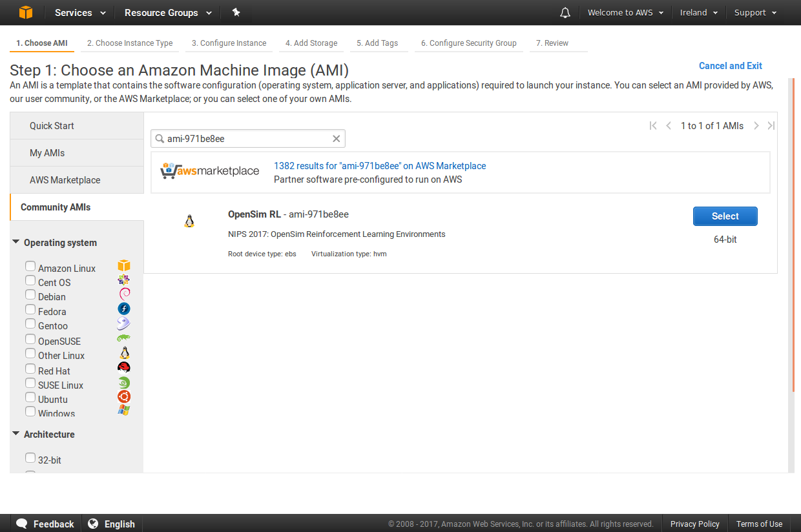The image size is (801, 532).
Task: Click the SUSE Linux logo icon
Action: coord(124,383)
